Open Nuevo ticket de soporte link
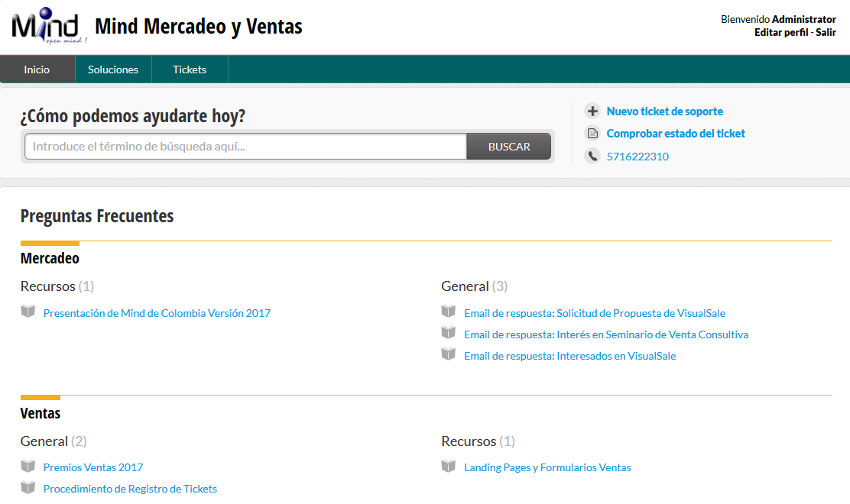This screenshot has width=850, height=504. [664, 111]
